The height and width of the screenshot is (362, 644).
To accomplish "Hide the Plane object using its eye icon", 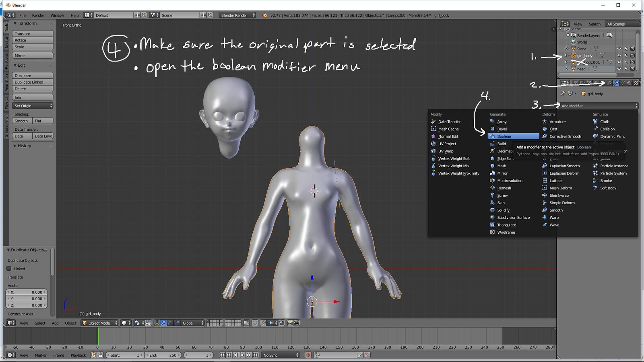I will click(x=619, y=49).
